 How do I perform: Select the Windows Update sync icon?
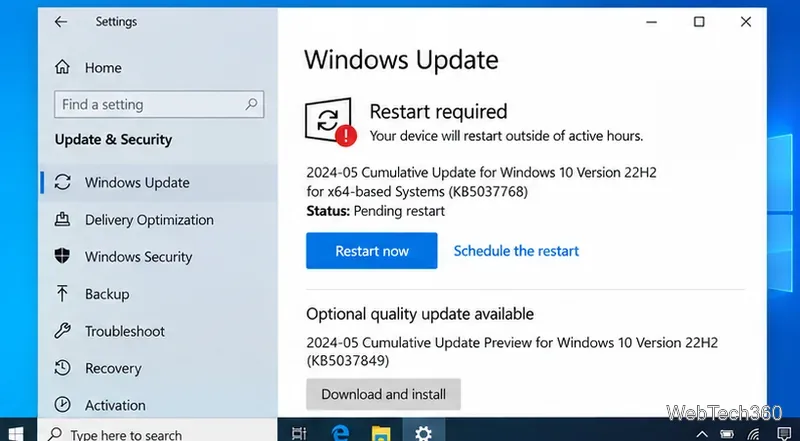coord(62,182)
